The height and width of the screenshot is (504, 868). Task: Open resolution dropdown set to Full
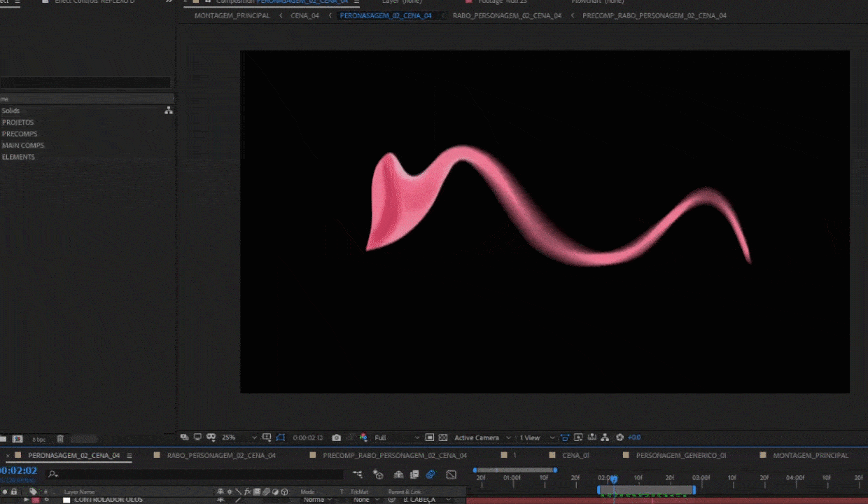[x=397, y=437]
